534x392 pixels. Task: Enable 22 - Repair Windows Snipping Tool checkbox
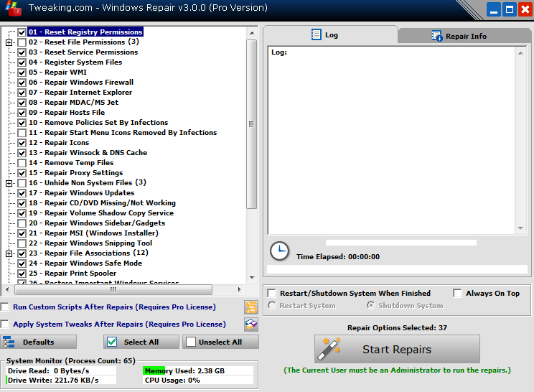(x=22, y=243)
